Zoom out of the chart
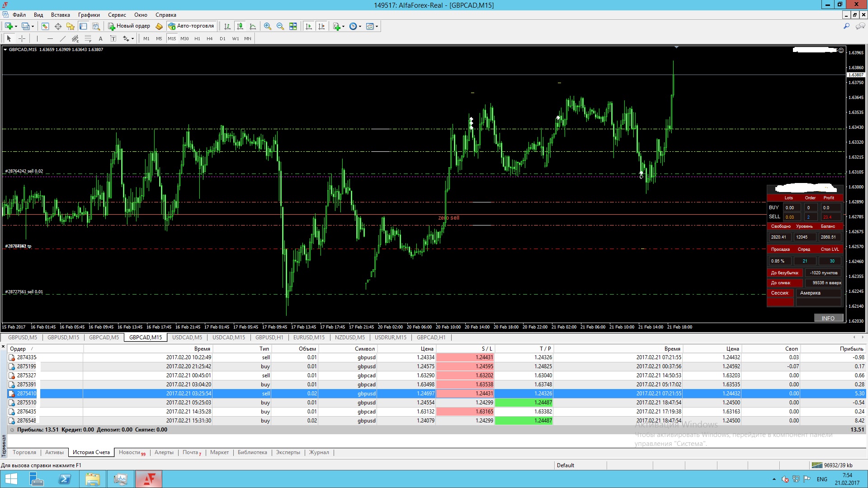The image size is (868, 488). (x=280, y=26)
